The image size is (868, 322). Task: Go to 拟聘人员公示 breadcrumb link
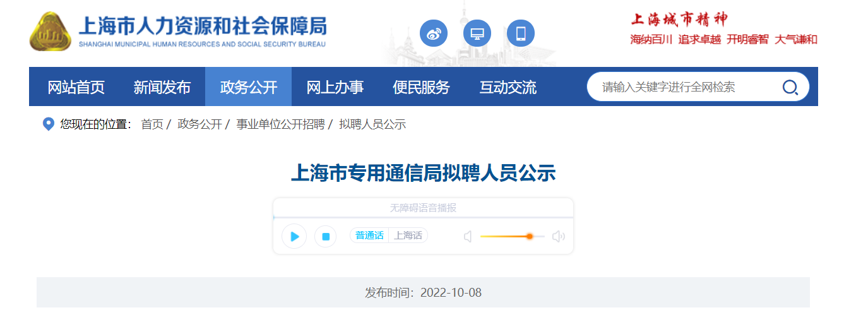(372, 124)
